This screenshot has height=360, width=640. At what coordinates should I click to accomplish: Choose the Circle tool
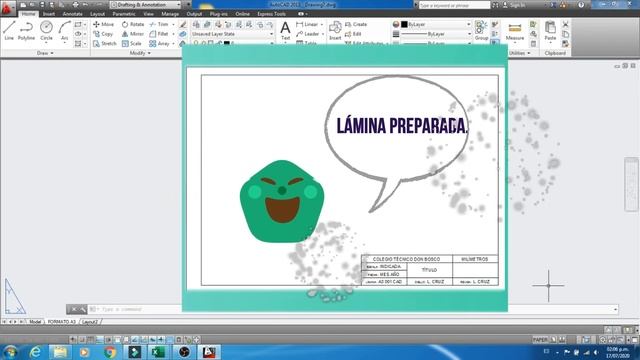46,31
